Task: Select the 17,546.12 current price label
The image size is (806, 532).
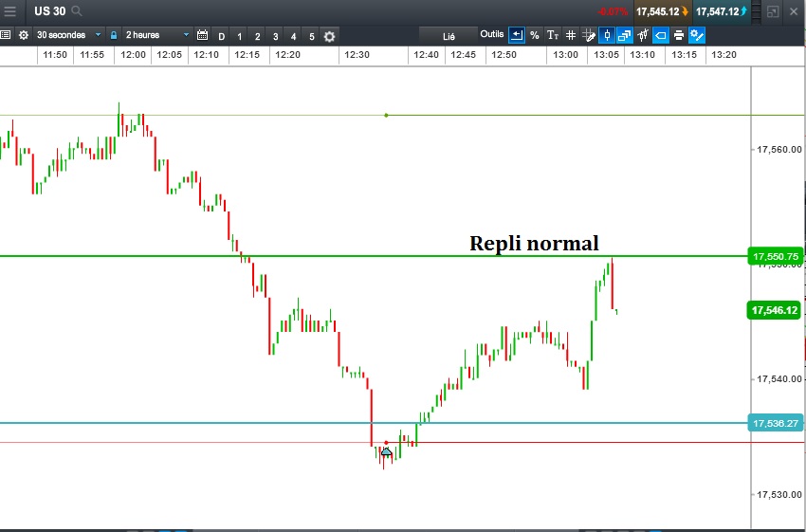Action: [x=774, y=310]
